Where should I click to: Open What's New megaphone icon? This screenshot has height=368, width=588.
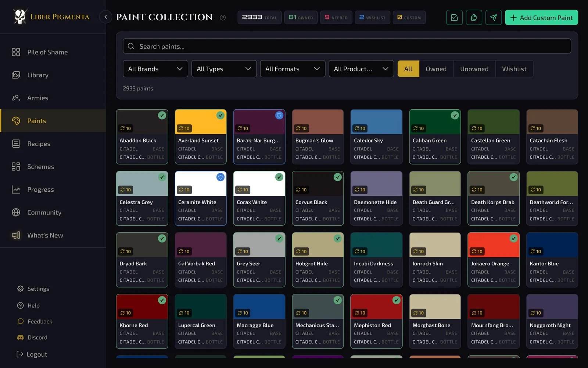(x=16, y=235)
